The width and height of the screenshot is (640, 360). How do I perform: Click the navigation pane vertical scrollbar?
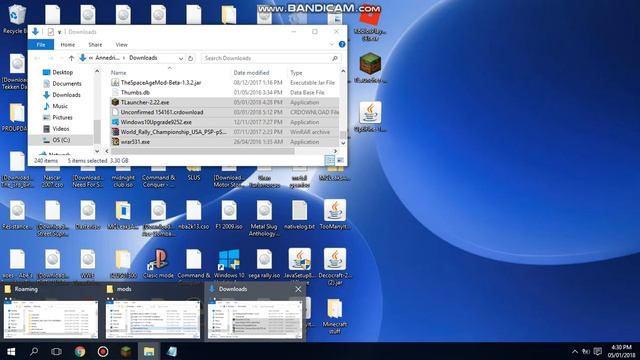point(97,131)
